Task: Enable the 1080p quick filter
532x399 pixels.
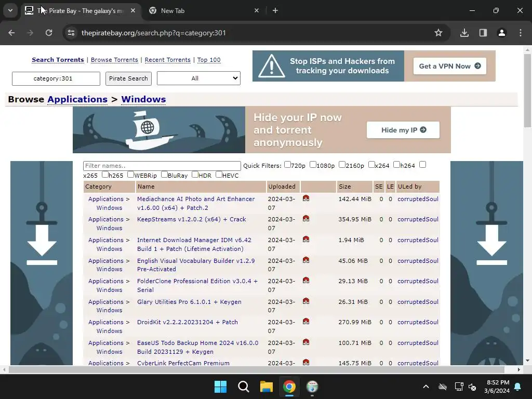Action: pyautogui.click(x=313, y=165)
